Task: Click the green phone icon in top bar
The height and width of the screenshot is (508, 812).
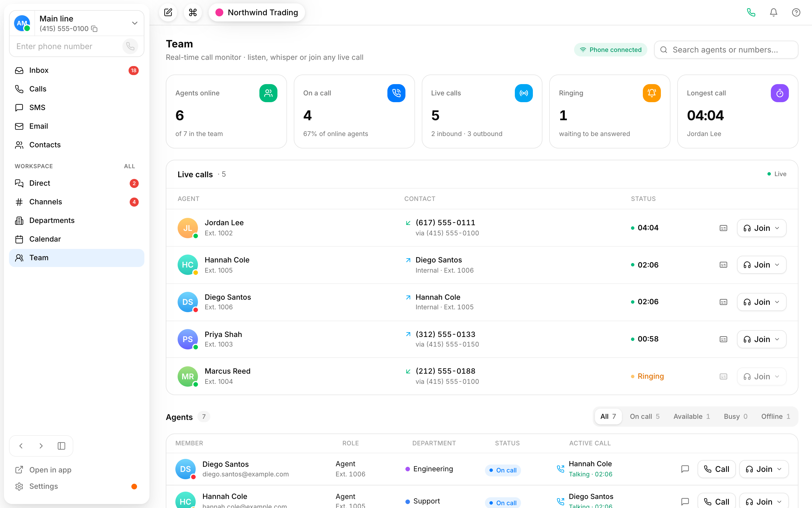Action: [x=751, y=12]
